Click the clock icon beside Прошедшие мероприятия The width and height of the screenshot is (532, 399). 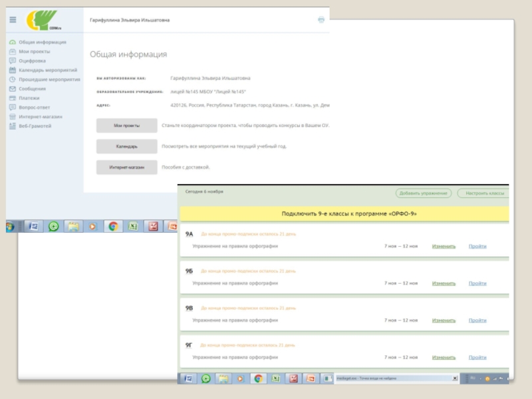(13, 79)
